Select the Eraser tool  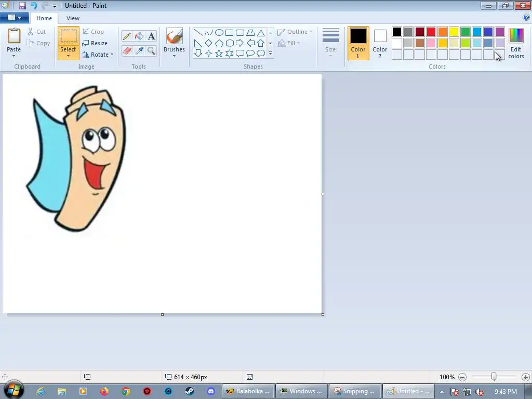pyautogui.click(x=127, y=50)
